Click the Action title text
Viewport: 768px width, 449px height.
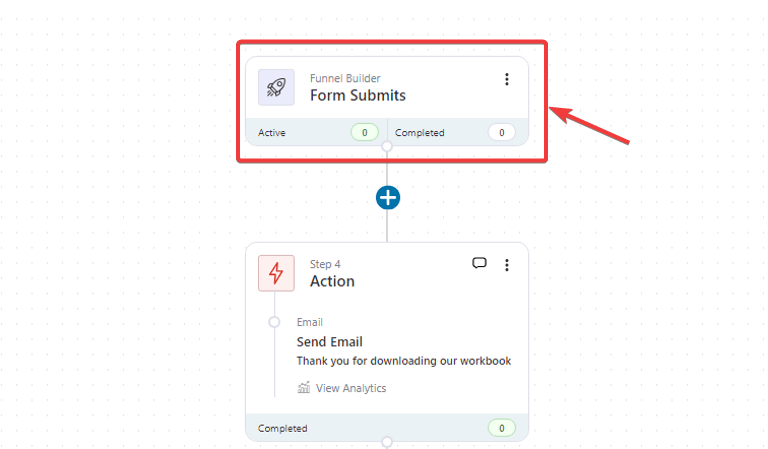pyautogui.click(x=332, y=282)
